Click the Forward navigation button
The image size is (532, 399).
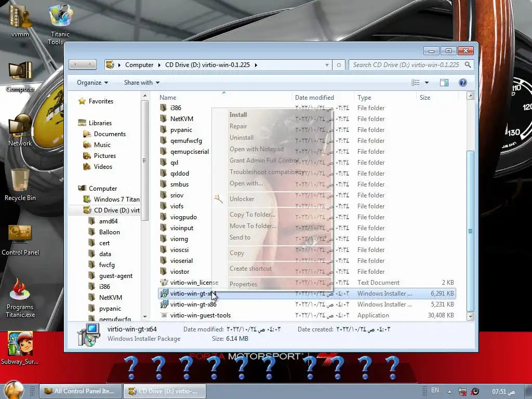89,64
